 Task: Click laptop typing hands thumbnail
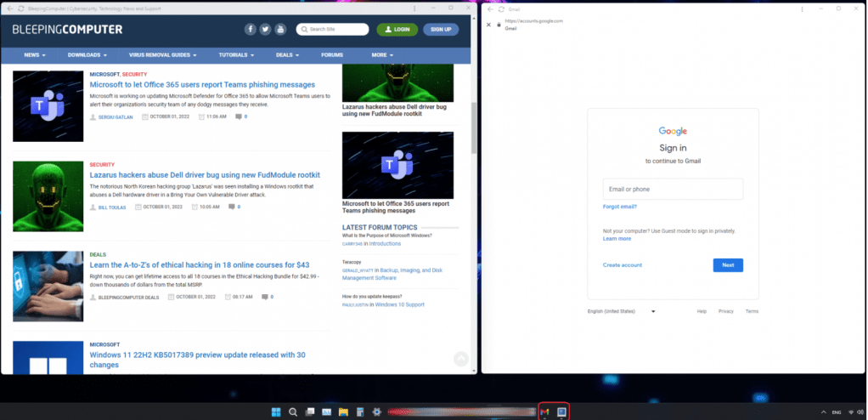[x=48, y=287]
